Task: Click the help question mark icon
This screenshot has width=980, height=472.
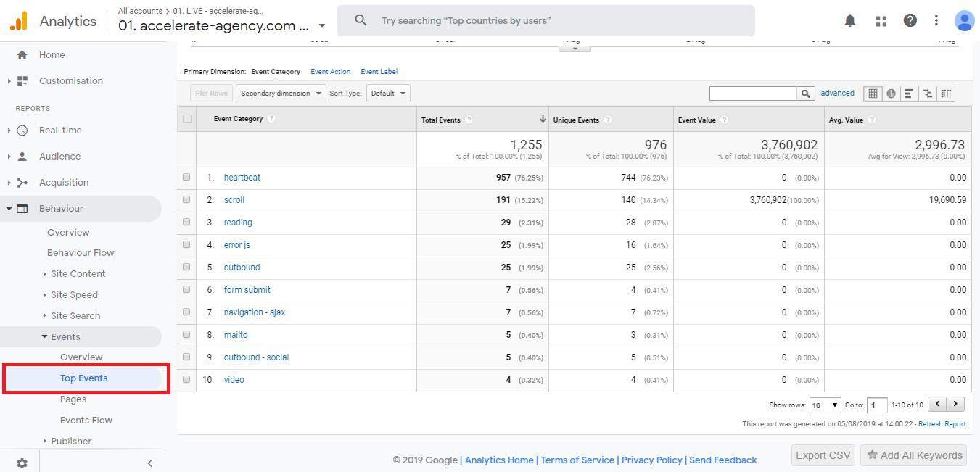Action: click(910, 21)
